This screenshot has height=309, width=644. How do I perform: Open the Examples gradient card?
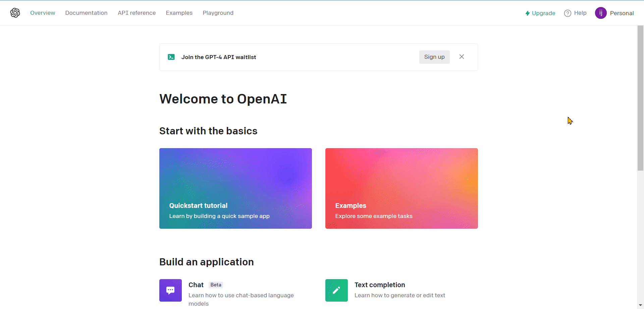[x=401, y=188]
